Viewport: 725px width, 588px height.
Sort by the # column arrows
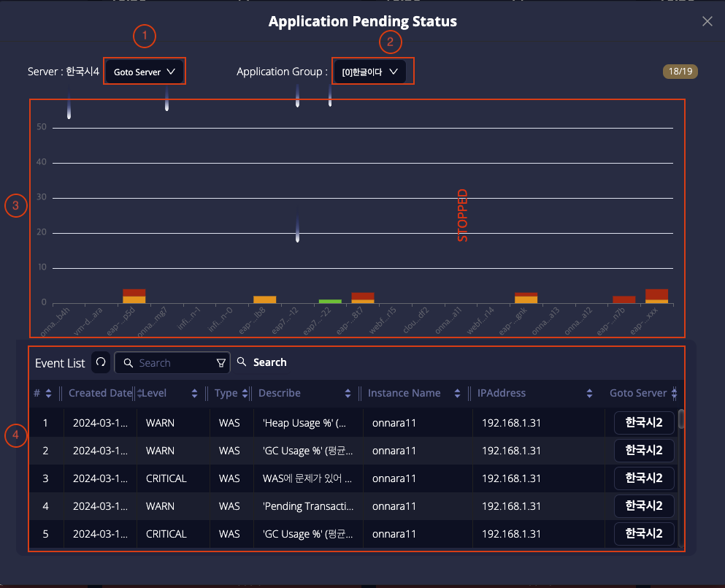pos(48,394)
